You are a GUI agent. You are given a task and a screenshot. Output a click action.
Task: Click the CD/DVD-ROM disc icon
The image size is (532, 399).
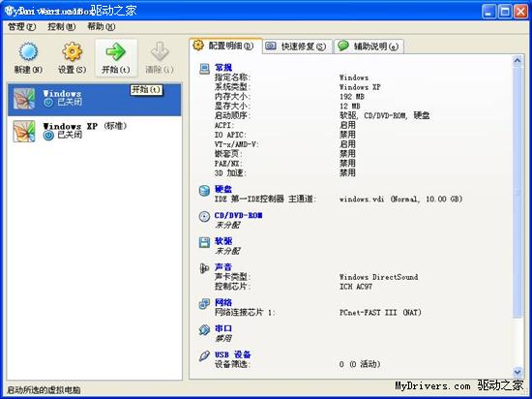tap(204, 217)
